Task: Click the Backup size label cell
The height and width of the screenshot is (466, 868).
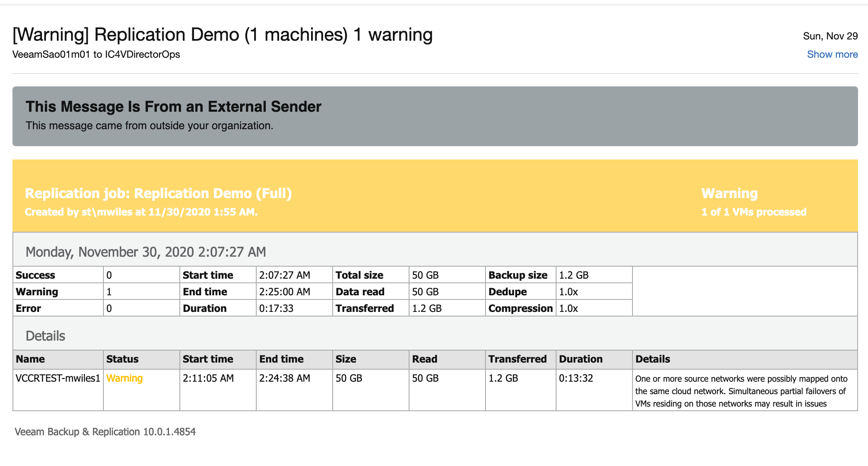Action: coord(517,275)
